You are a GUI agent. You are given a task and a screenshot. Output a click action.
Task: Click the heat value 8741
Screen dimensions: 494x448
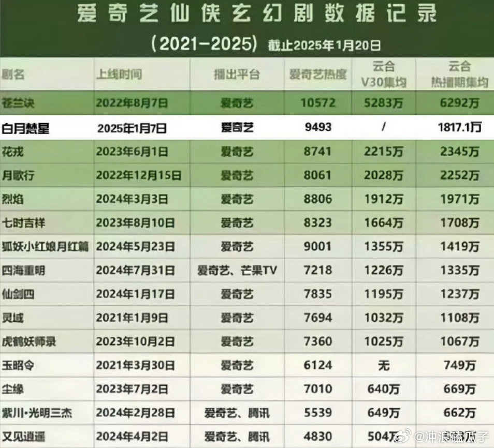pyautogui.click(x=318, y=152)
